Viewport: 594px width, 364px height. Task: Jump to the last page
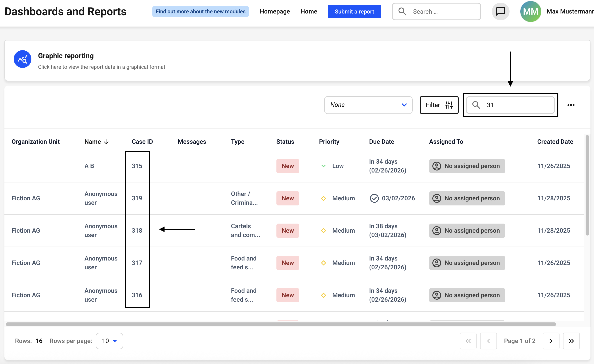point(571,341)
